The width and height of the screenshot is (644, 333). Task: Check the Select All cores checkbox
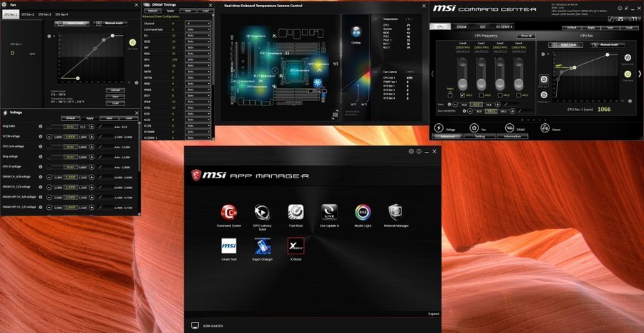(x=450, y=95)
